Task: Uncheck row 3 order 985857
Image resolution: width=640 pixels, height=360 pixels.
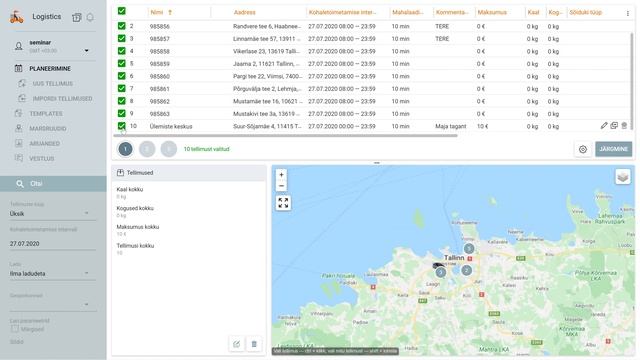Action: 122,38
